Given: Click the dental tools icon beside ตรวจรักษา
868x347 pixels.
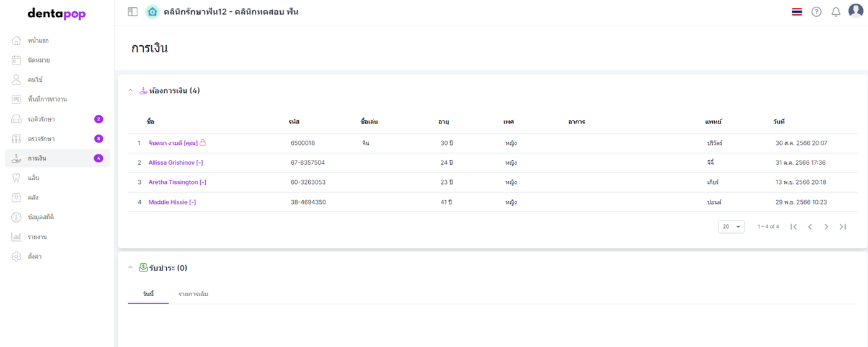Looking at the screenshot, I should pos(17,139).
